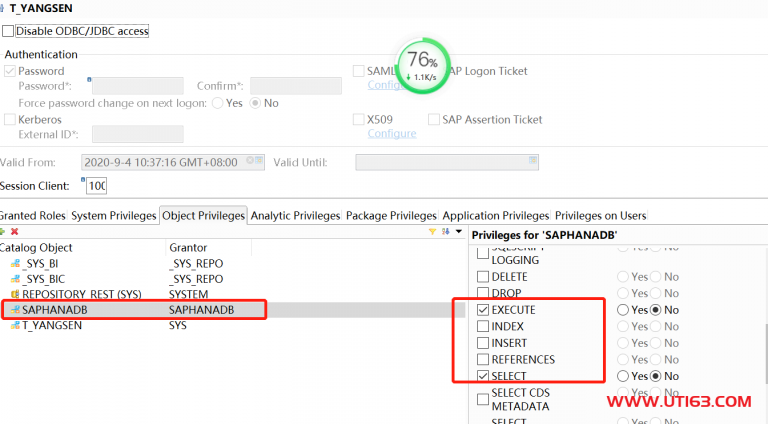The height and width of the screenshot is (424, 768).
Task: Click the T_YANGSEN schema icon
Action: [15, 326]
